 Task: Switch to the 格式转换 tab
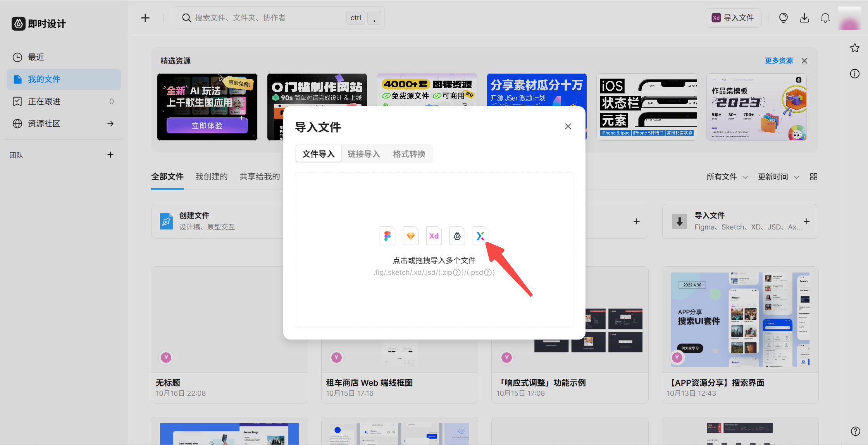409,154
